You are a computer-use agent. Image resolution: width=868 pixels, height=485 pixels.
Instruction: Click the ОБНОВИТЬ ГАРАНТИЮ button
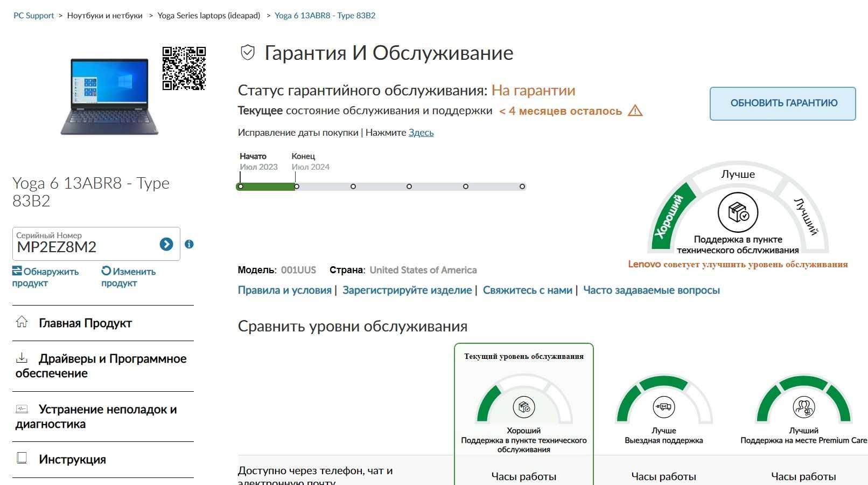pos(783,103)
